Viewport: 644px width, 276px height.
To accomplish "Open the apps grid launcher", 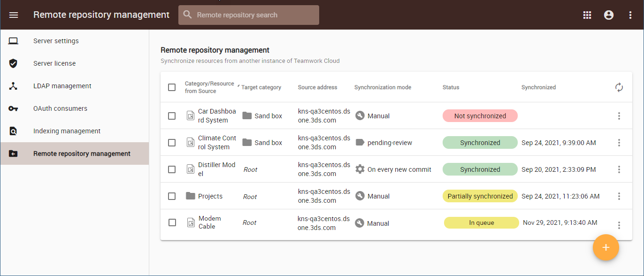I will click(x=587, y=15).
